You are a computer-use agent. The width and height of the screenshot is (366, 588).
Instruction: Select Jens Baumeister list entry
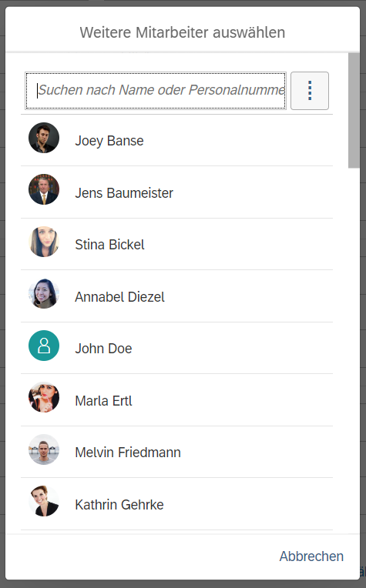176,192
